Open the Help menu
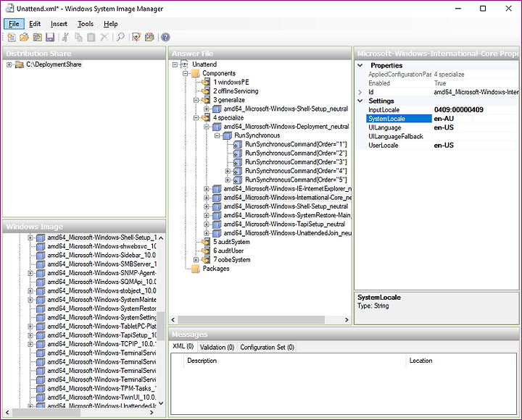 tap(110, 24)
